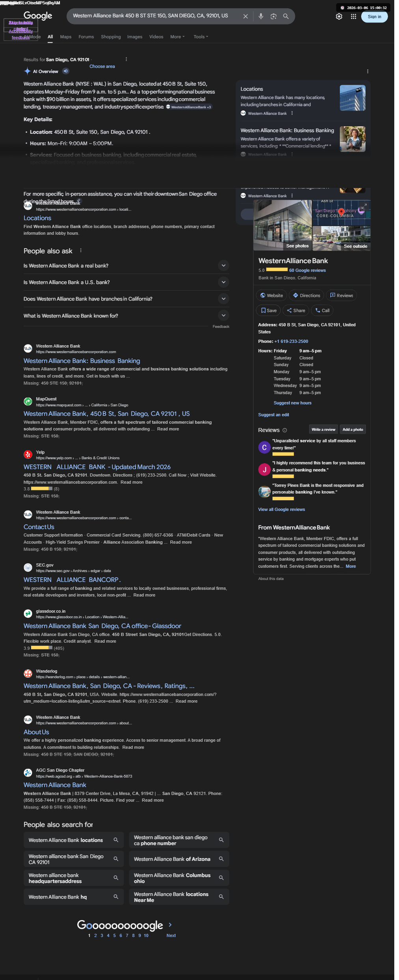399x980 pixels.
Task: Expand business description with More link
Action: pyautogui.click(x=351, y=566)
